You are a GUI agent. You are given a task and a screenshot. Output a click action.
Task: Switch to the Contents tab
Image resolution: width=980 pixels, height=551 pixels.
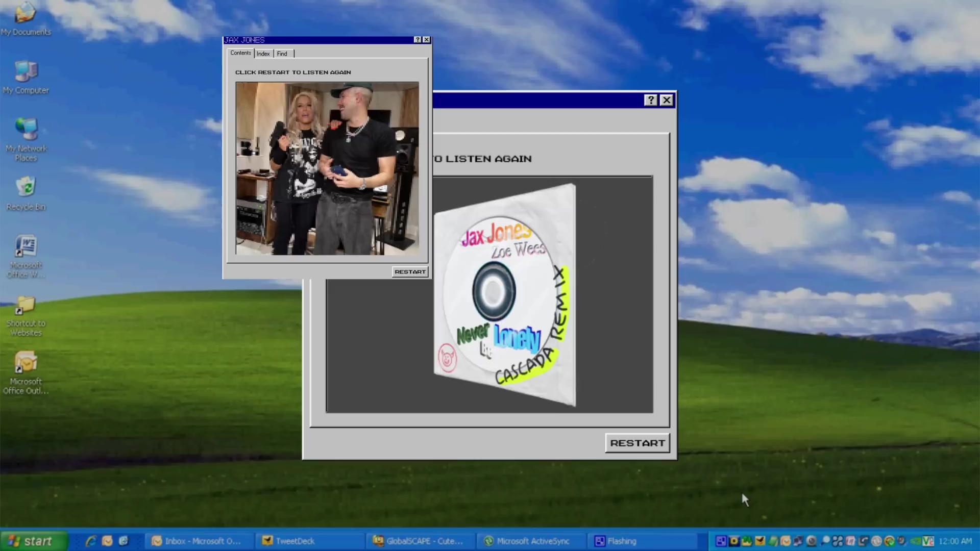tap(240, 53)
